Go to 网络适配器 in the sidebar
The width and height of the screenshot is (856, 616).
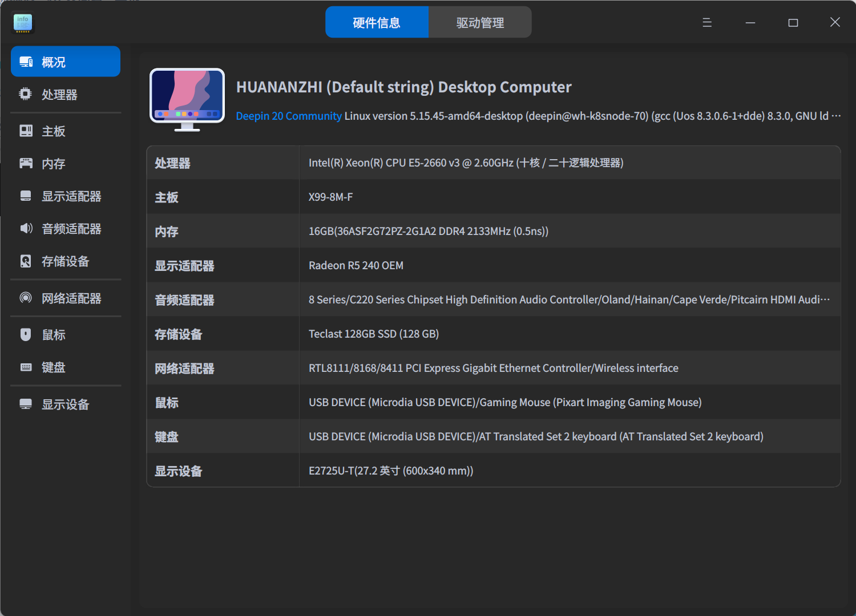[66, 298]
